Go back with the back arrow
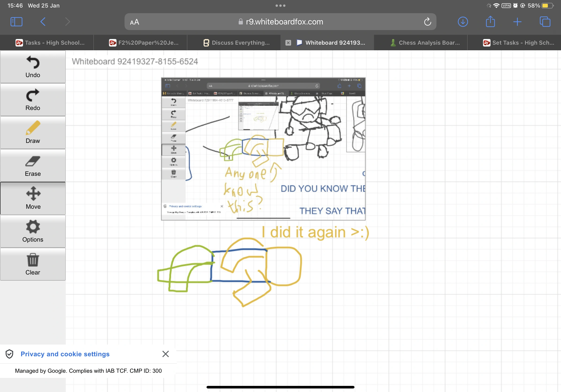The image size is (561, 392). coord(43,22)
